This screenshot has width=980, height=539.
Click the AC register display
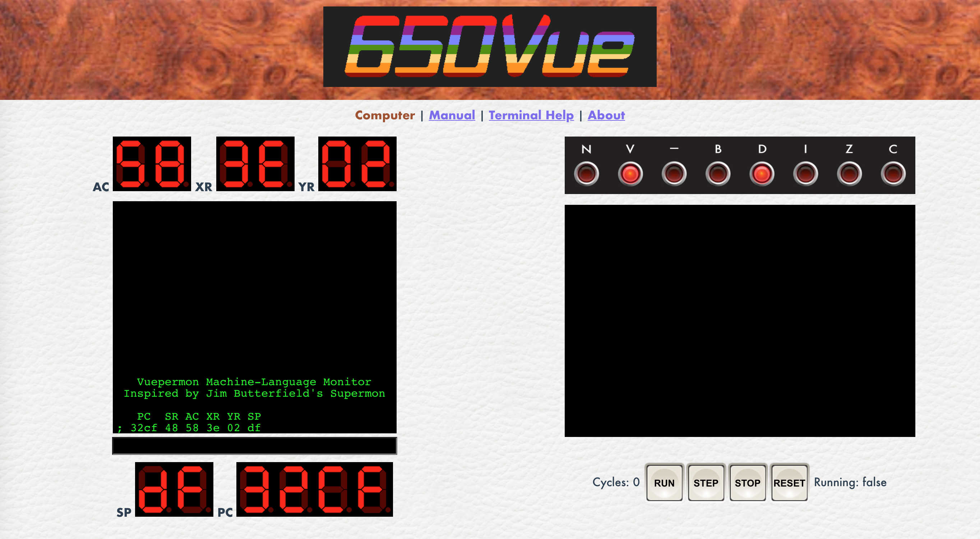[151, 165]
